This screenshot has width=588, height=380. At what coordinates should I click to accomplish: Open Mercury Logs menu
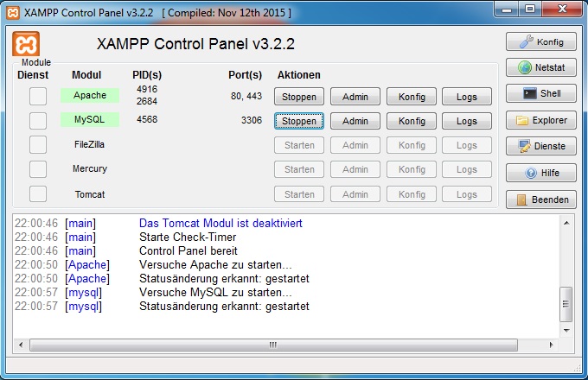(466, 169)
